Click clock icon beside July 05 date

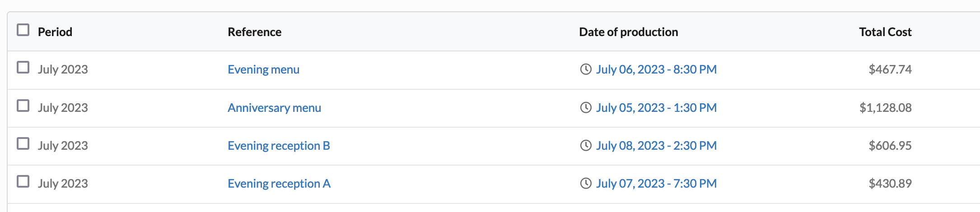tap(586, 108)
